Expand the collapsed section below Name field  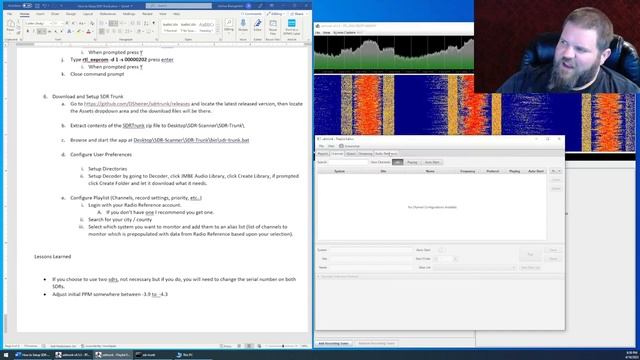(x=319, y=276)
